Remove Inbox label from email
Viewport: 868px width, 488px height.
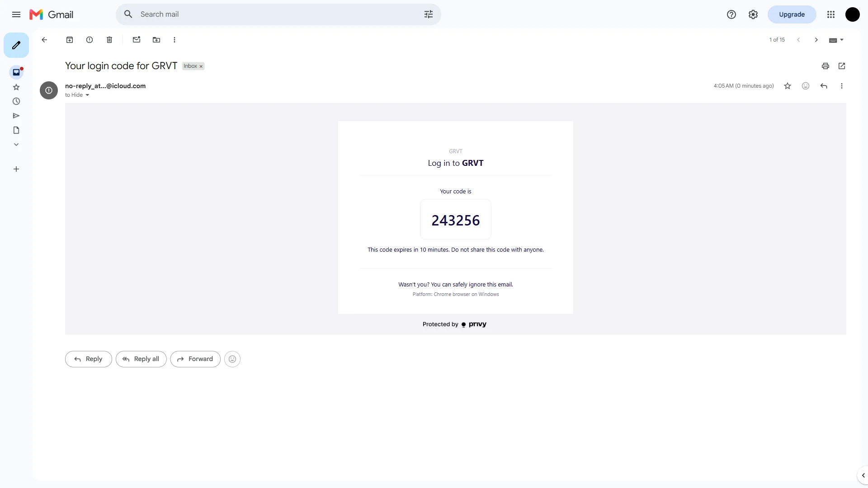click(x=201, y=66)
